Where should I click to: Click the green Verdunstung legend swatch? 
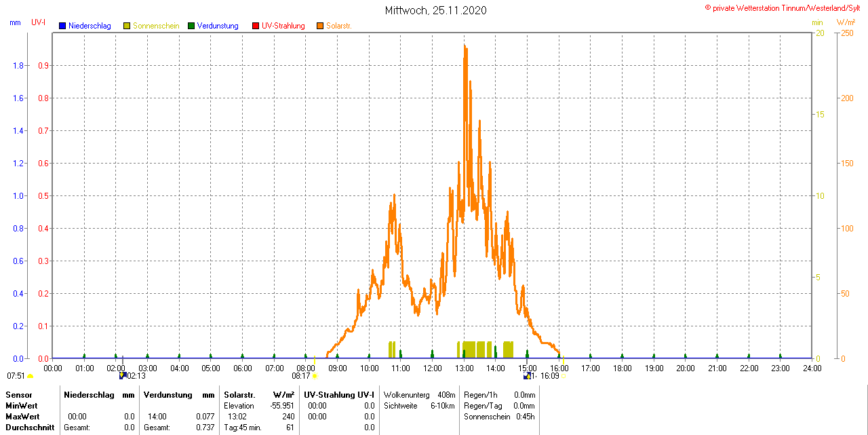(191, 26)
